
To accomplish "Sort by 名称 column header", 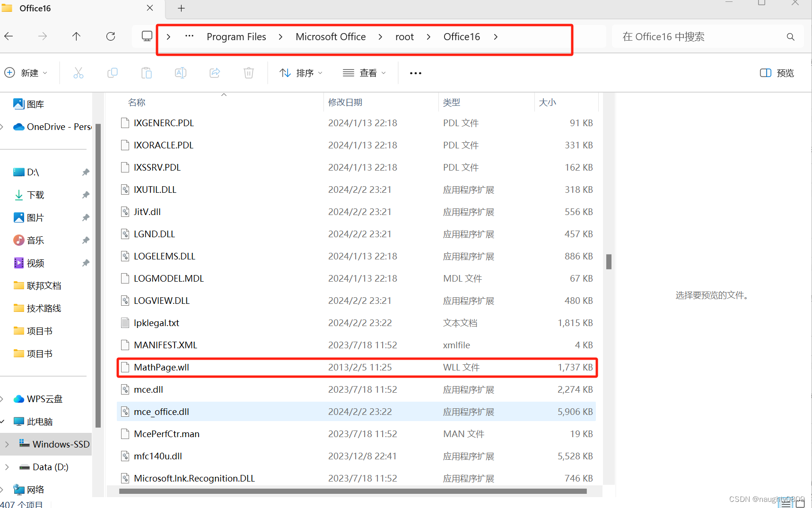I will 137,102.
